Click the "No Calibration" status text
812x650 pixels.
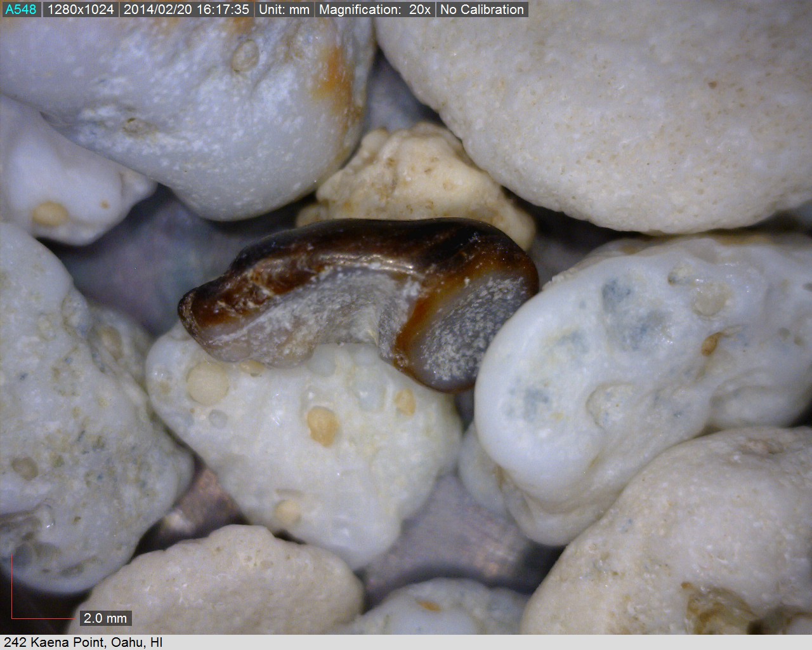coord(482,10)
